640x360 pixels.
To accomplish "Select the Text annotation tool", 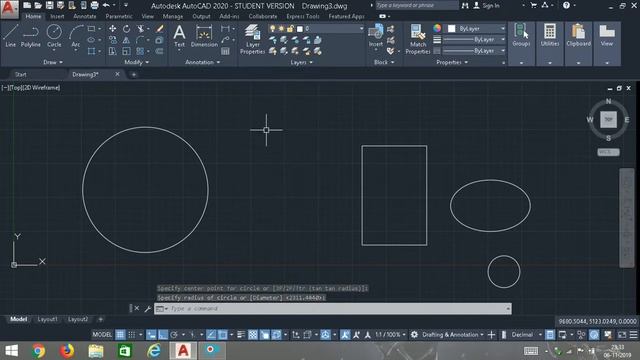I will pos(179,36).
